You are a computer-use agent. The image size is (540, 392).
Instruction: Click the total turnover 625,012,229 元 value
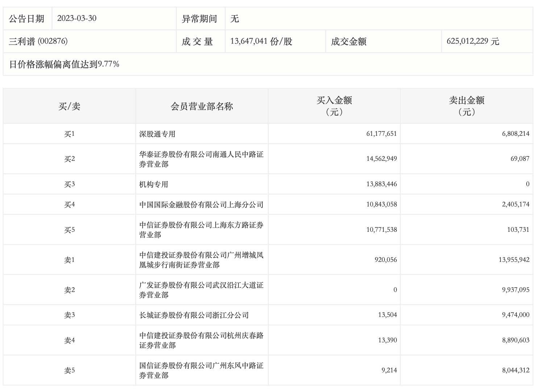[x=473, y=41]
